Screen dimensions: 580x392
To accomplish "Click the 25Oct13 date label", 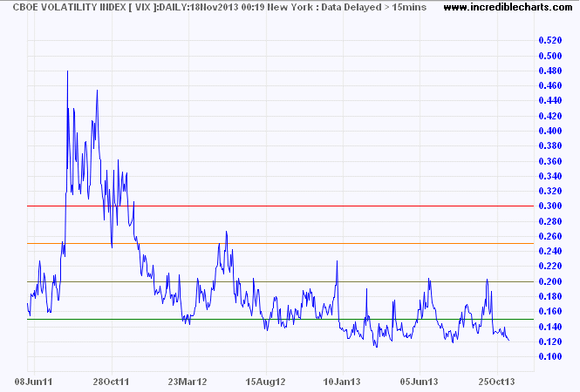I will pos(497,382).
